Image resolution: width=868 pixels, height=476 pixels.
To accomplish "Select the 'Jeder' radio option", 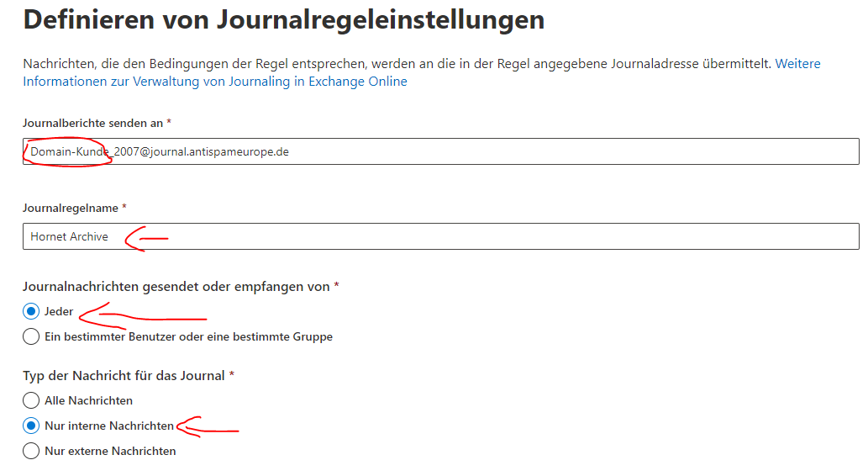I will pos(31,311).
